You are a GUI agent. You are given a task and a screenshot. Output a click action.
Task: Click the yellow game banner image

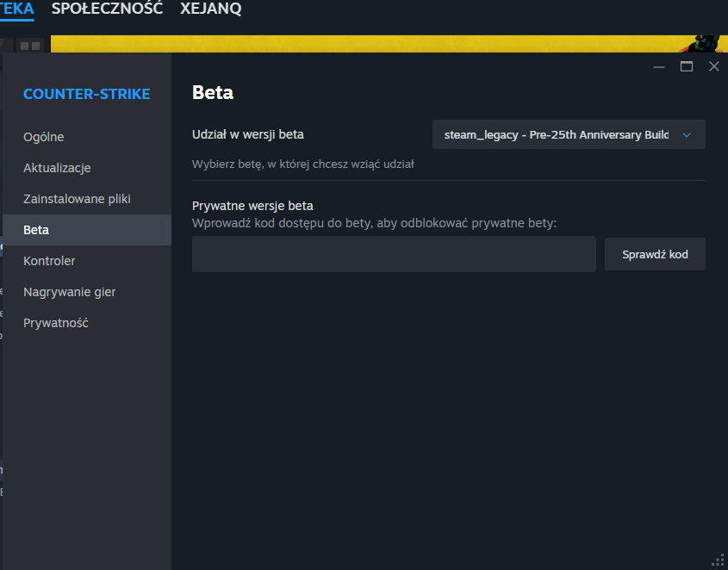[x=389, y=44]
